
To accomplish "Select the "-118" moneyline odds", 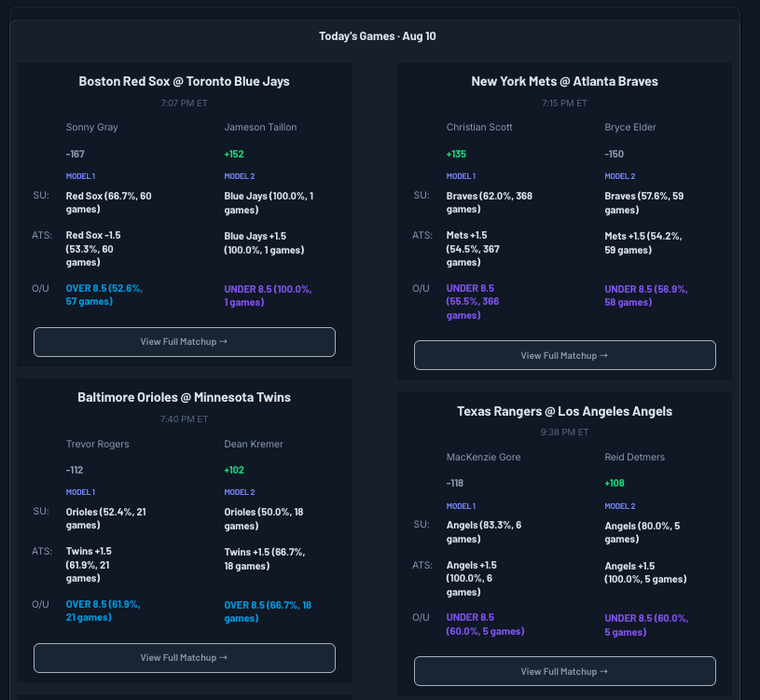I will (x=455, y=483).
